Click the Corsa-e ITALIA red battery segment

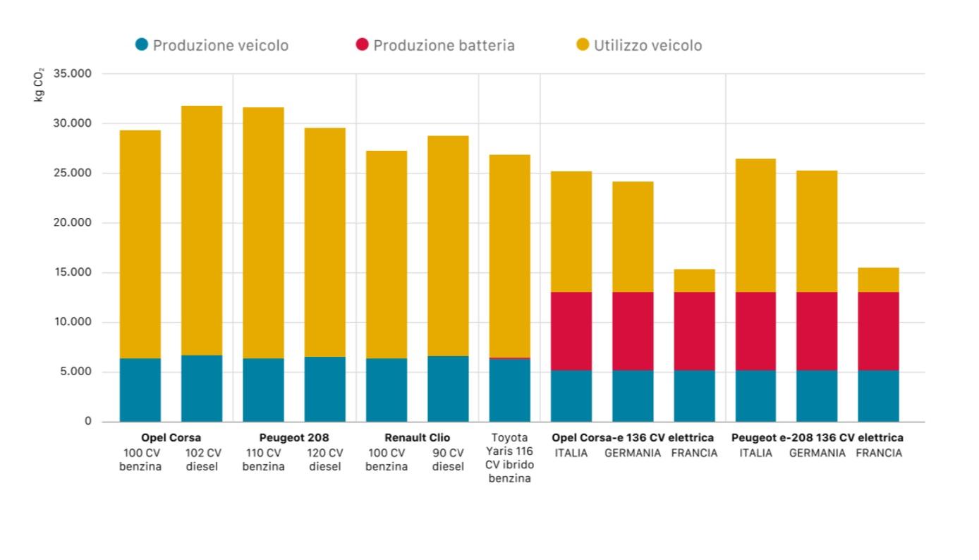click(x=571, y=331)
